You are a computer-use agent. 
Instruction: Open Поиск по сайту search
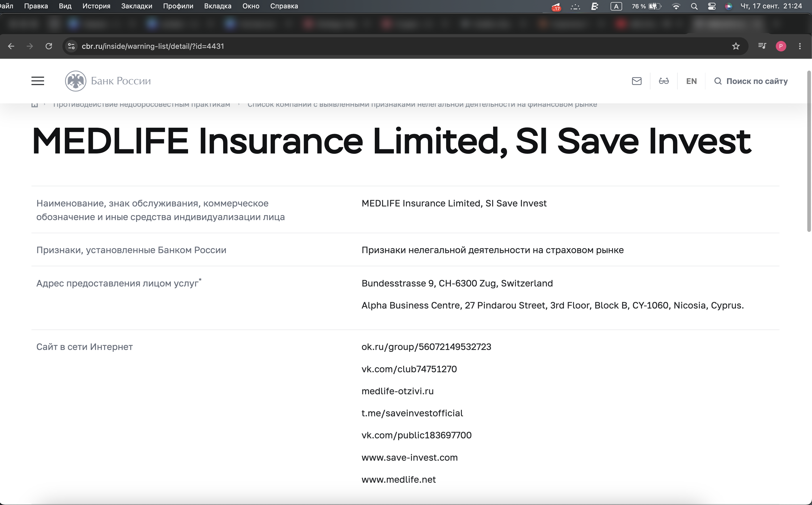click(x=751, y=81)
